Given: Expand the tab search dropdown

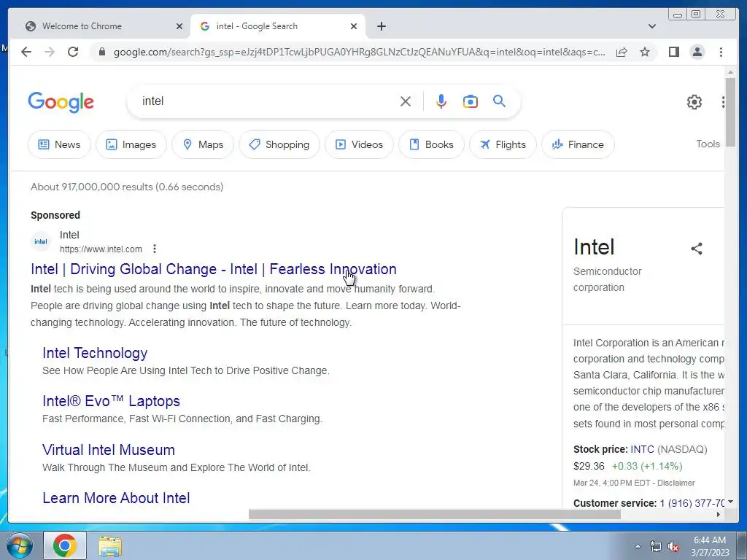Looking at the screenshot, I should click(x=651, y=26).
